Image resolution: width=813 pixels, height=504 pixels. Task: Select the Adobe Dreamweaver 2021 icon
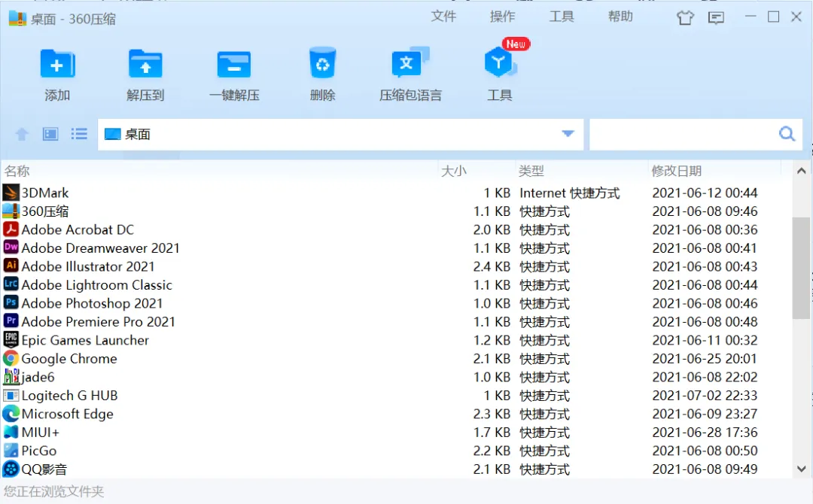11,247
